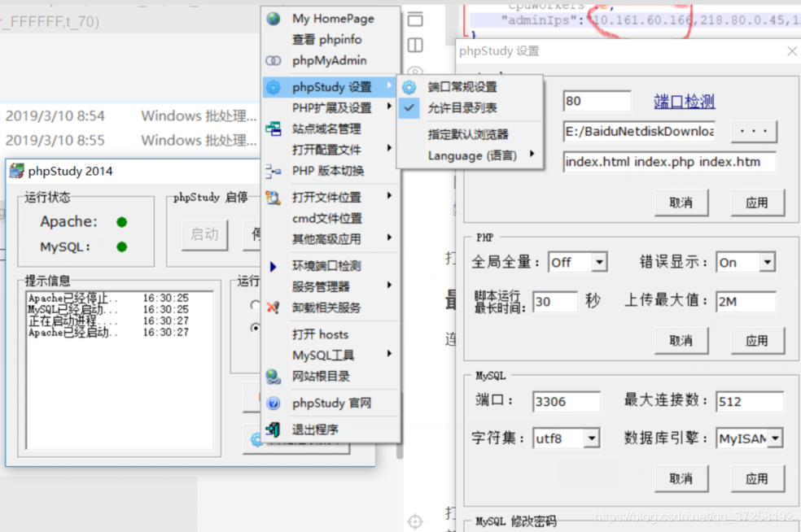This screenshot has width=801, height=532.
Task: Select the upper unselected radio button under 运行
Action: (x=255, y=305)
